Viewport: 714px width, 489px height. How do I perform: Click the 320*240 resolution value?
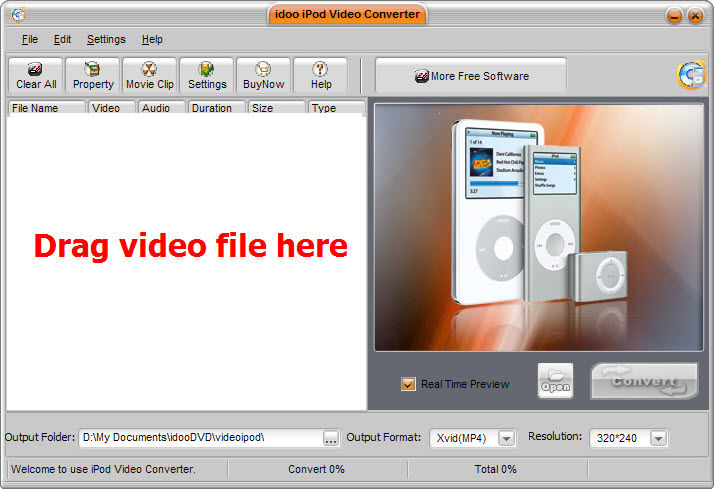pos(617,438)
